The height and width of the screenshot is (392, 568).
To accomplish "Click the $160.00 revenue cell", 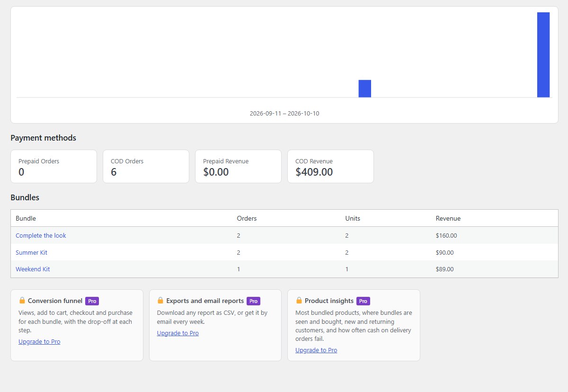I will click(446, 235).
